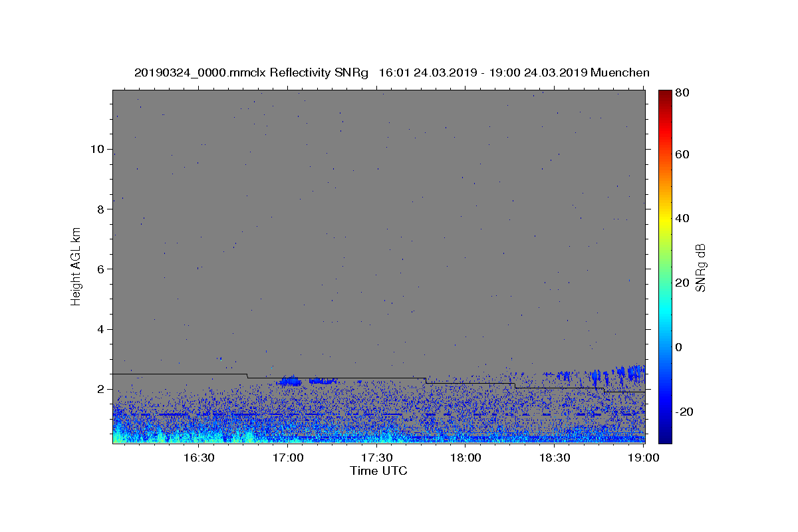Click the 16:30 time tick label
798x532 pixels.
(x=198, y=458)
